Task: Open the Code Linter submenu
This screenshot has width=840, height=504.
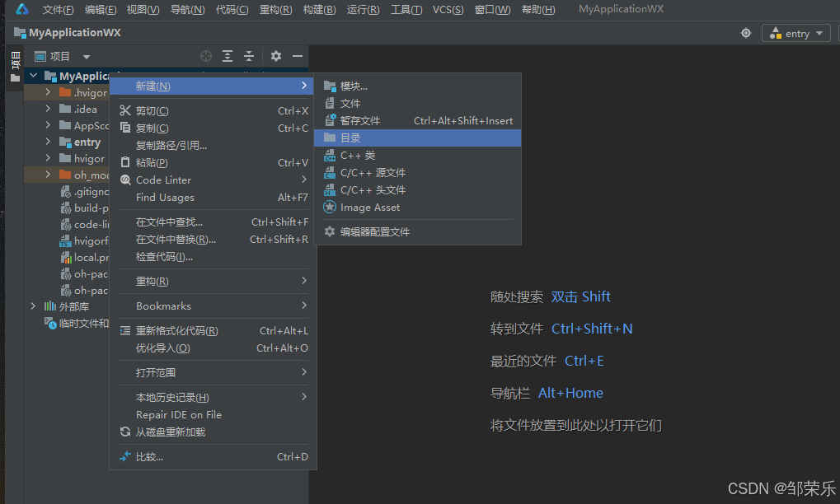Action: pyautogui.click(x=214, y=180)
